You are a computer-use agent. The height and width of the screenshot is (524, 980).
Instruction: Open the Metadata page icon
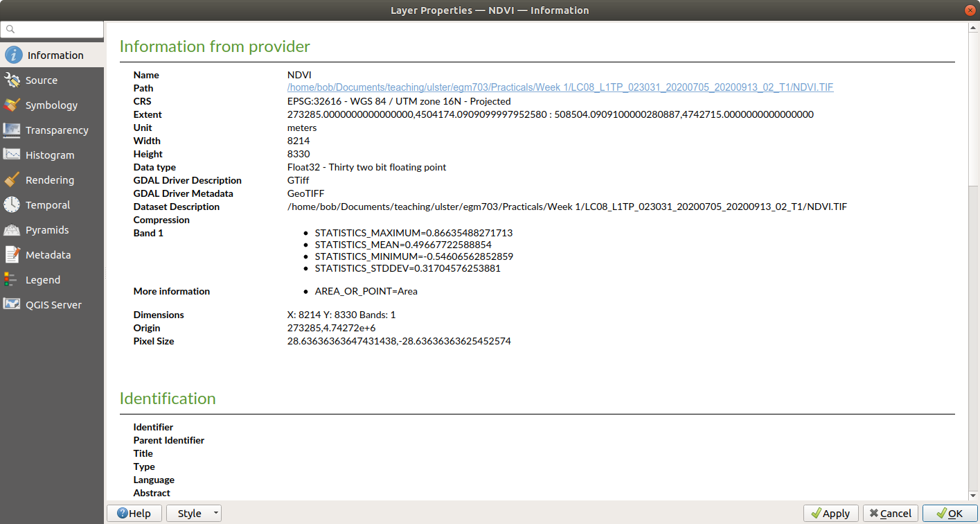coord(12,255)
